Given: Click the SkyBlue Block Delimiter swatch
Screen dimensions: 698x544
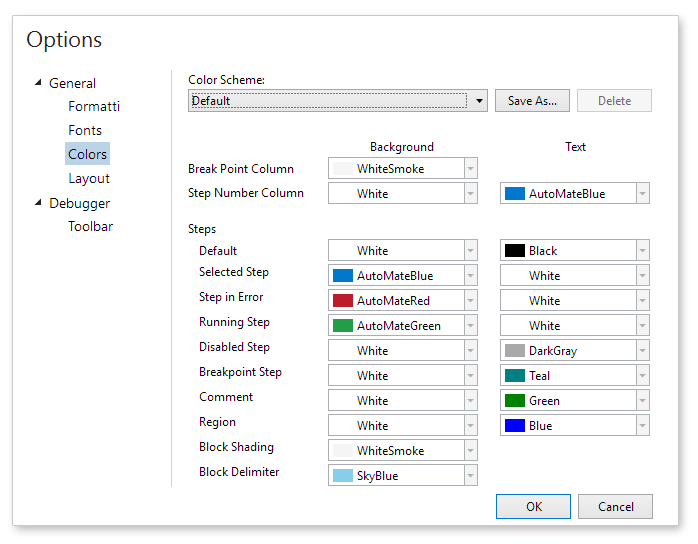Looking at the screenshot, I should click(x=343, y=476).
